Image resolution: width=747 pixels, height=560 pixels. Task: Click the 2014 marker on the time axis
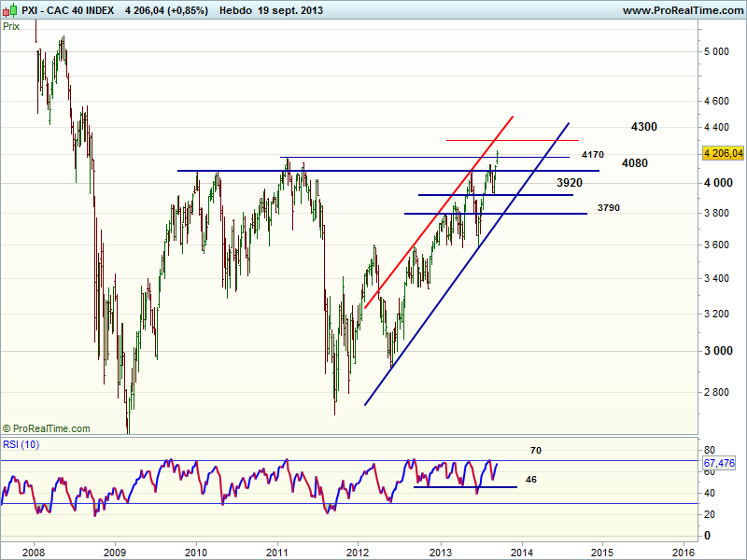(x=521, y=551)
